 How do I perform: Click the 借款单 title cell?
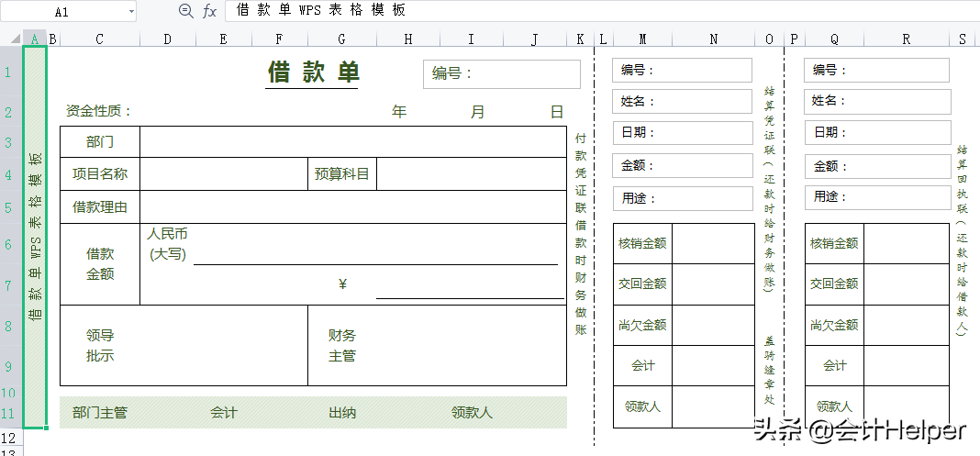tap(314, 72)
